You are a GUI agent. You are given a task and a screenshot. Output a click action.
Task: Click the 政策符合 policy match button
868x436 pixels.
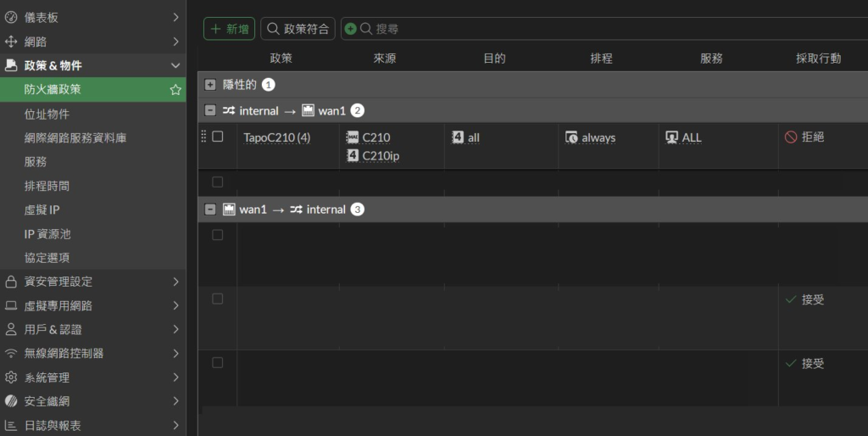click(x=298, y=29)
